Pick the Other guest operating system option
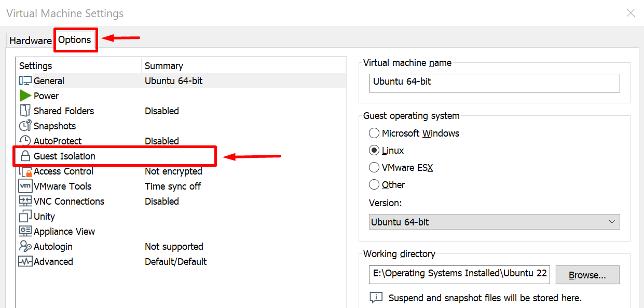Screen dimensions: 644x308 click(374, 185)
